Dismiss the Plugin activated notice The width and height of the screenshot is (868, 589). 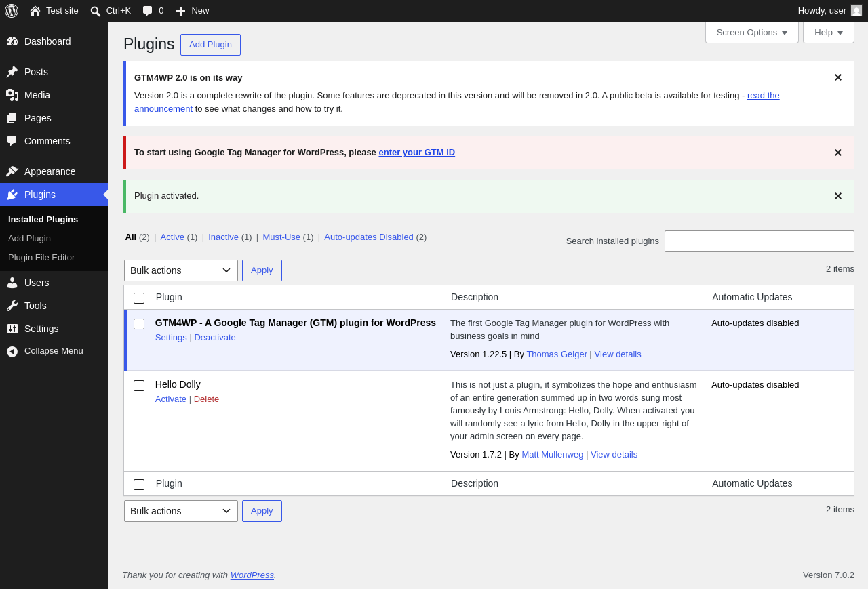(838, 196)
